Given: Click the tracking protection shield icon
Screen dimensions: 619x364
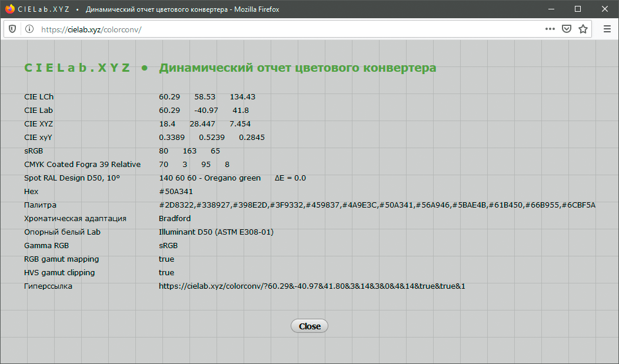Looking at the screenshot, I should 12,29.
